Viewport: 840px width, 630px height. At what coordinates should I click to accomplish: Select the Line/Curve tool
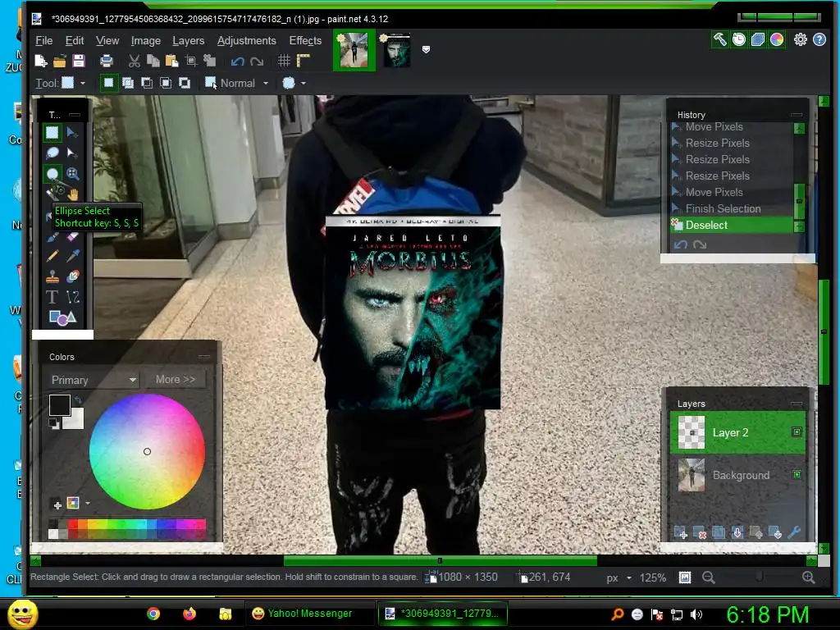(72, 297)
